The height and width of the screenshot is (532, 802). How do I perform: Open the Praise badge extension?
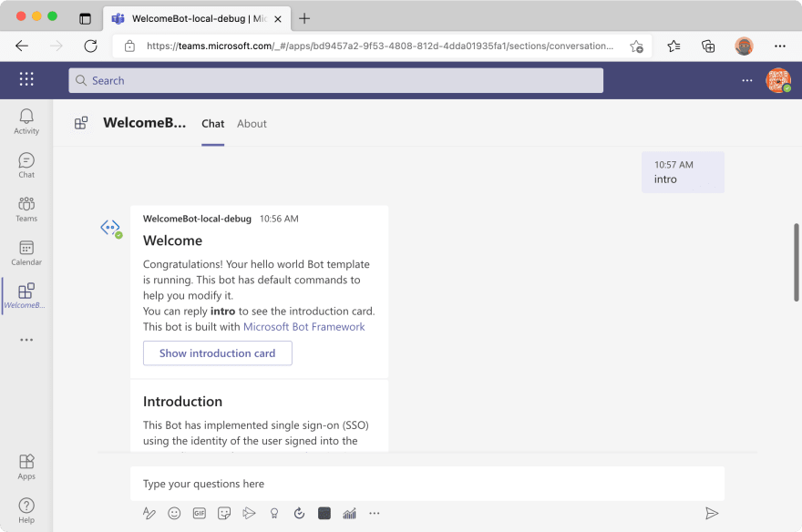[x=274, y=513]
